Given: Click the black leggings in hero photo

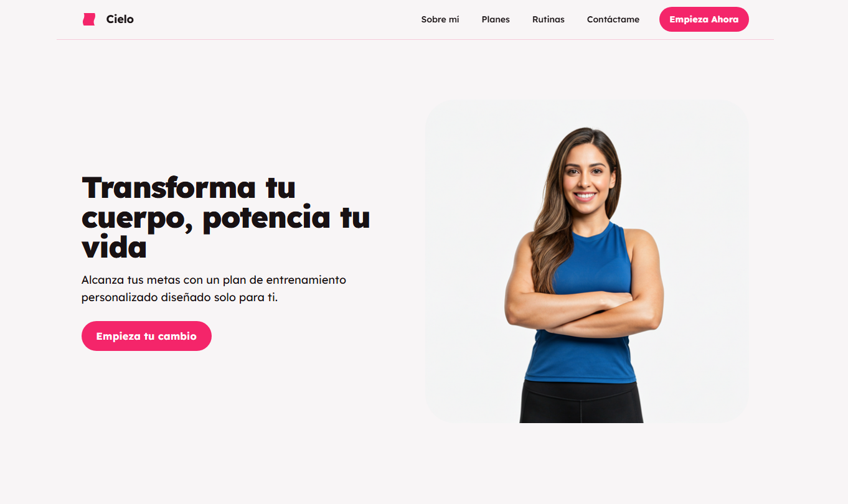Looking at the screenshot, I should [581, 402].
